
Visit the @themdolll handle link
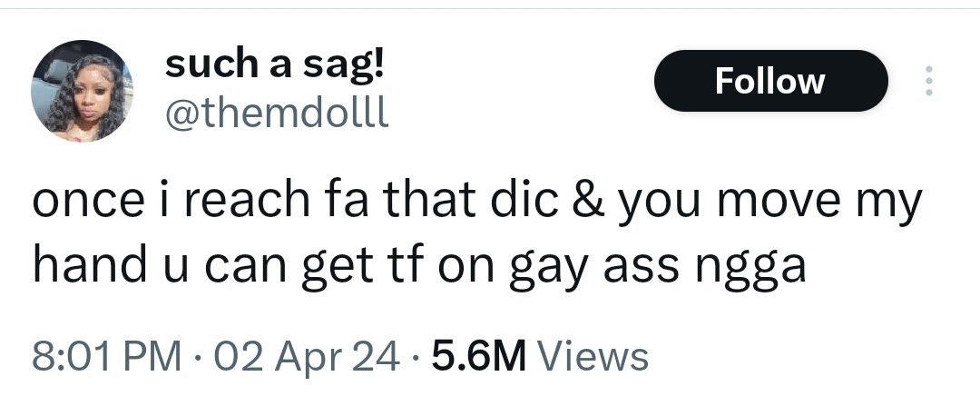pos(276,114)
